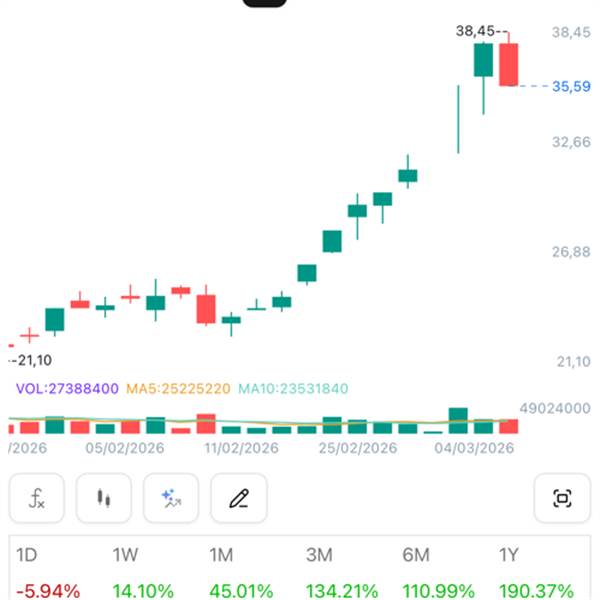
Task: Select the 1W performance period
Action: click(127, 554)
